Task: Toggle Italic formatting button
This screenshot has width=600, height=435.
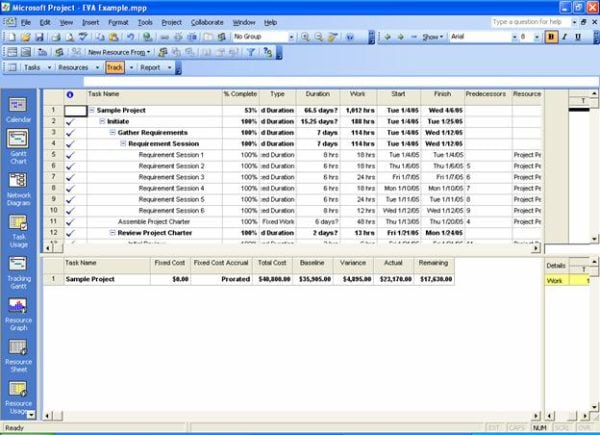Action: click(564, 37)
